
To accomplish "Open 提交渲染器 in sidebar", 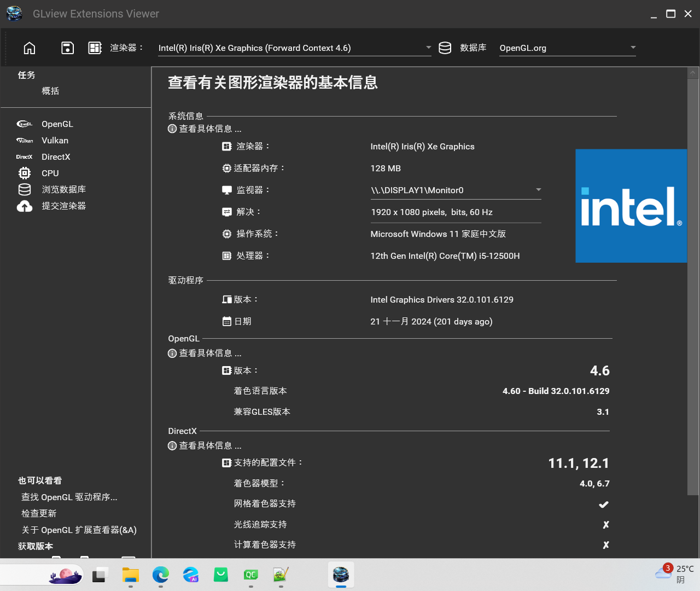I will 64,206.
